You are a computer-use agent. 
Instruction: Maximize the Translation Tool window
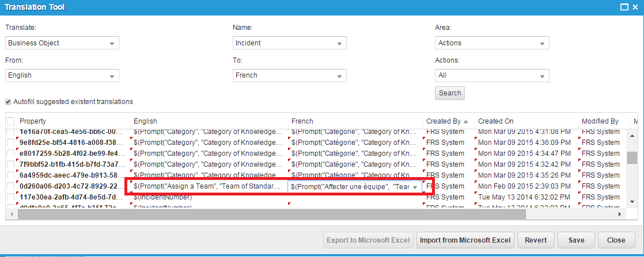tap(623, 7)
